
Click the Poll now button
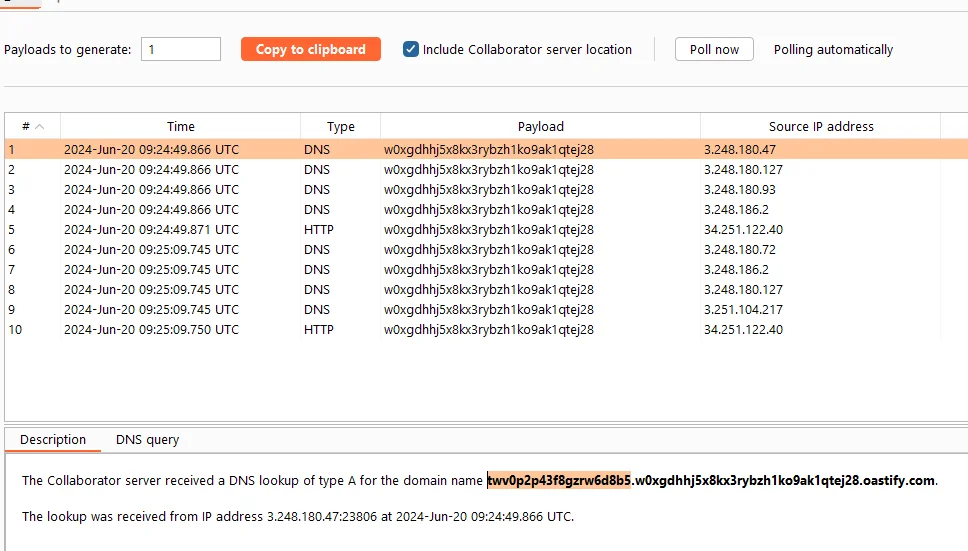click(714, 49)
